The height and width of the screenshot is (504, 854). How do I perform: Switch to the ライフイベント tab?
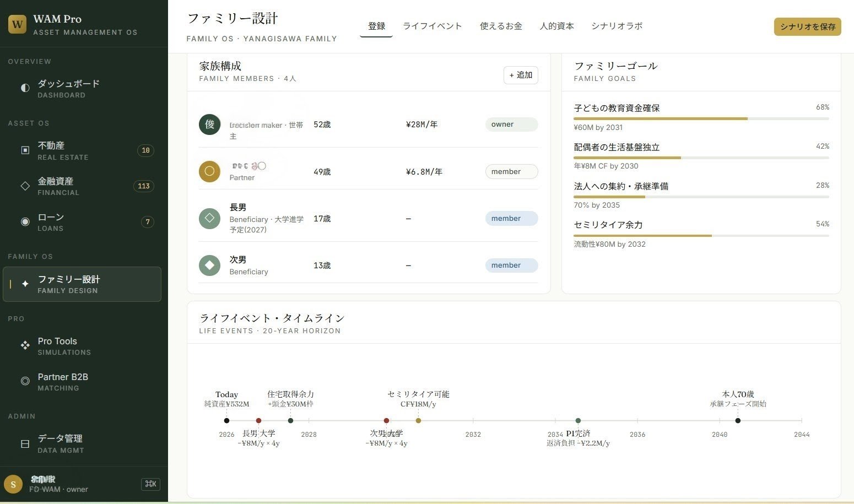[x=432, y=26]
